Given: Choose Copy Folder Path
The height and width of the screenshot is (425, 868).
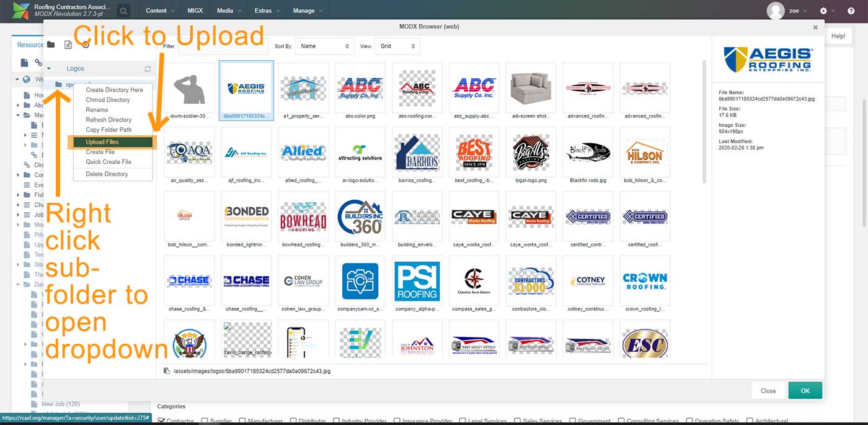Looking at the screenshot, I should tap(113, 130).
